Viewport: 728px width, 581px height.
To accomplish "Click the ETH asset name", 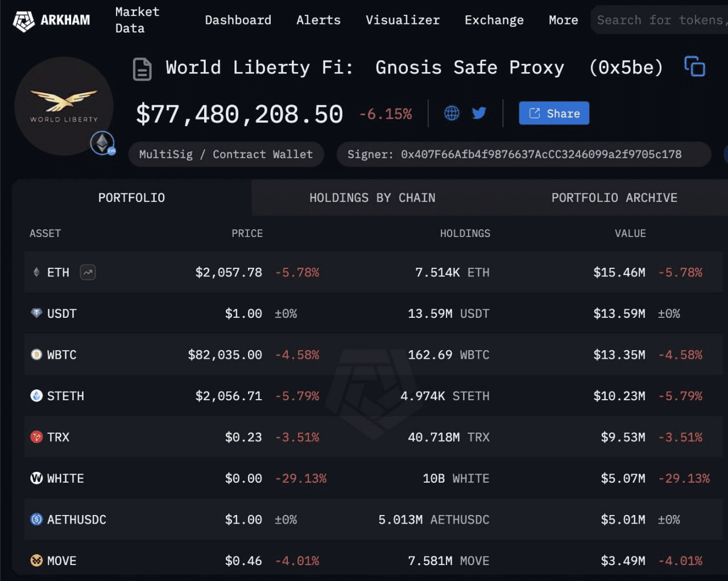I will tap(58, 272).
